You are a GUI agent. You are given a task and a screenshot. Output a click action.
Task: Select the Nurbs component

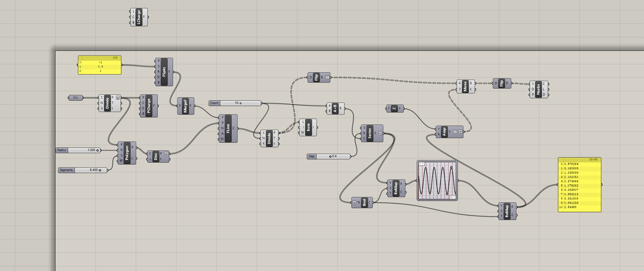click(x=538, y=89)
